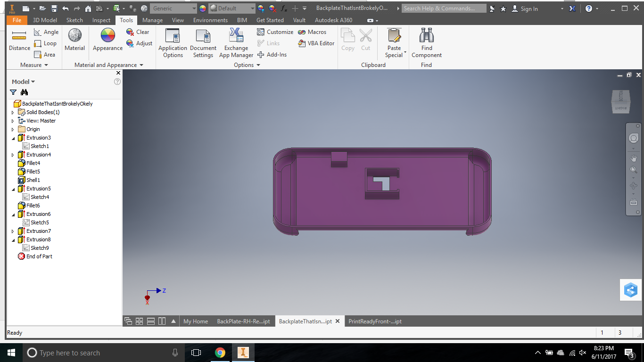Screen dimensions: 644x362
Task: Switch to the View ribbon tab
Action: point(178,20)
